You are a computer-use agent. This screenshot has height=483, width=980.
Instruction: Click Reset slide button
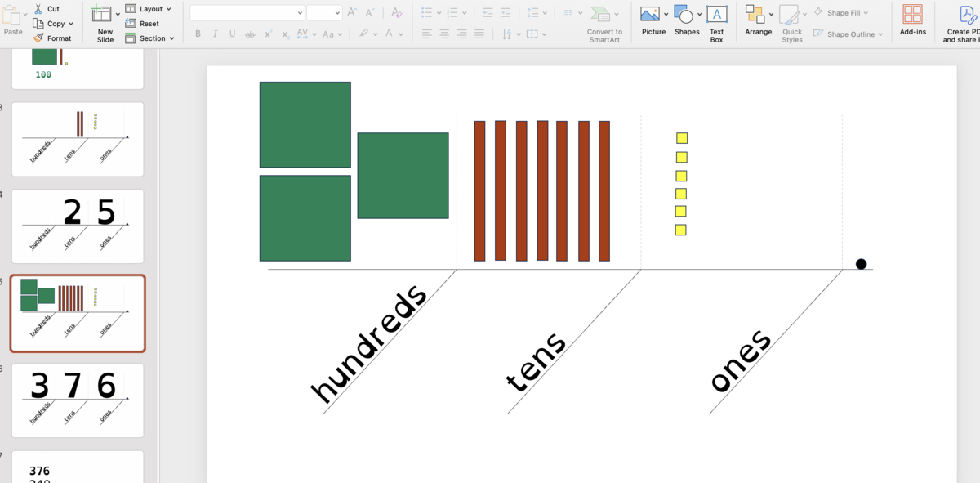pyautogui.click(x=143, y=24)
